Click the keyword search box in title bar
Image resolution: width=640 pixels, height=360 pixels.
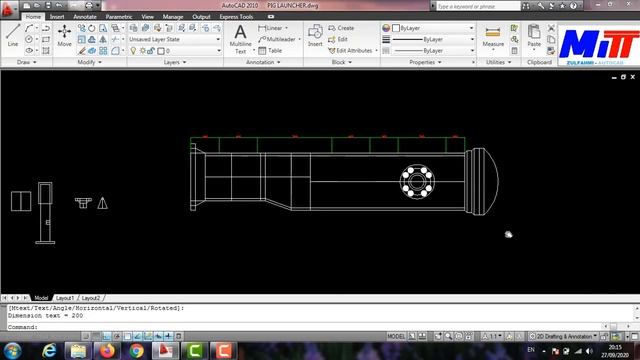coord(478,6)
